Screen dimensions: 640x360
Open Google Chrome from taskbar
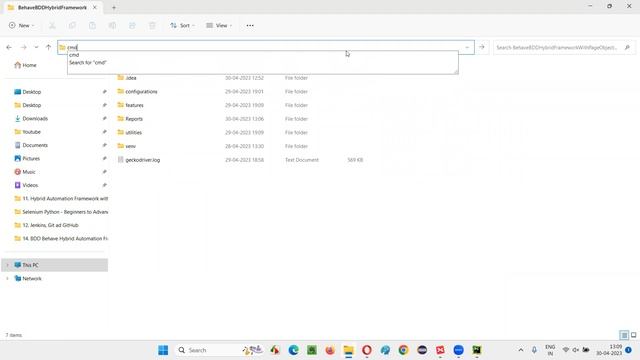(403, 350)
